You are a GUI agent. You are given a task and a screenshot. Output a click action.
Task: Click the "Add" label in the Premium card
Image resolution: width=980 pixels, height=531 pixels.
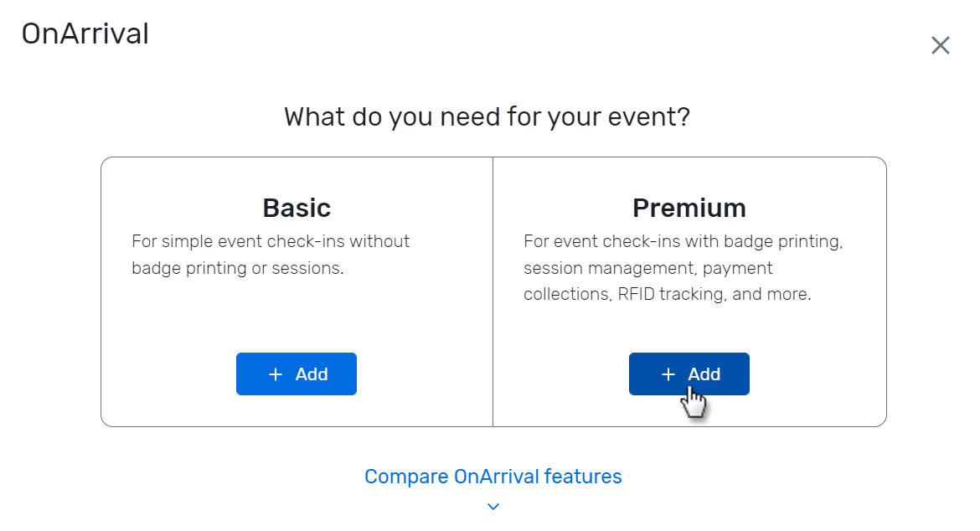coord(704,374)
